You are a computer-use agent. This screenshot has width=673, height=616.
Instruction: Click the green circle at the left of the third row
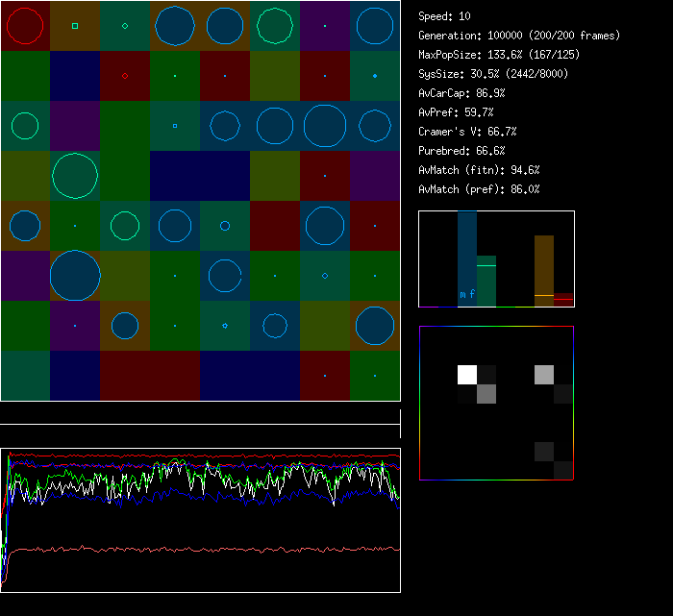point(25,126)
